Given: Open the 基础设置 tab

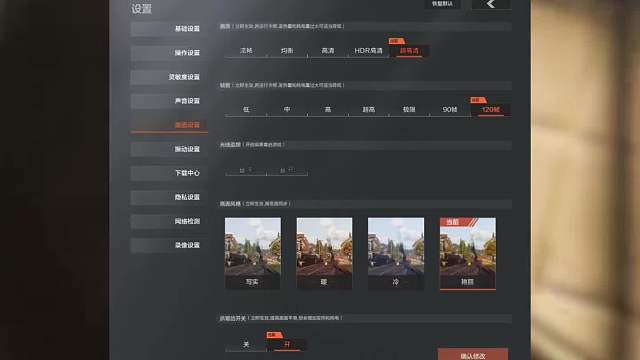Looking at the screenshot, I should coord(169,29).
